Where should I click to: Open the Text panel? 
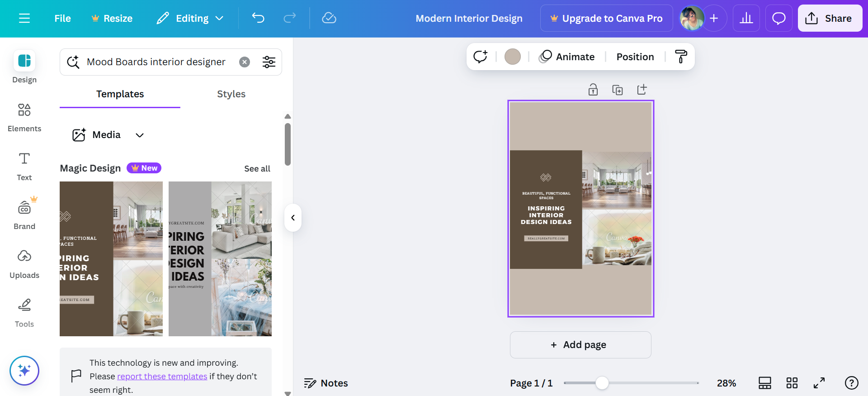[24, 166]
